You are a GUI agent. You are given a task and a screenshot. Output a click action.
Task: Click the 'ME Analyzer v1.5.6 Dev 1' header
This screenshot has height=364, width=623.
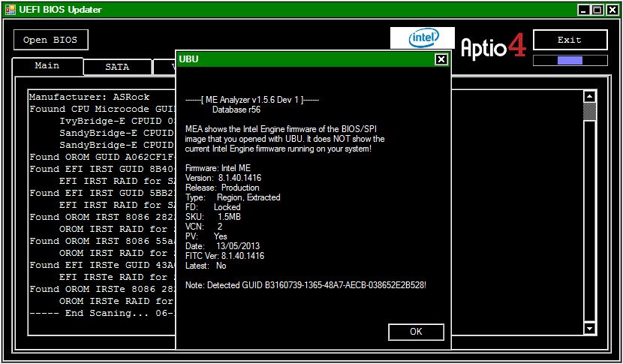pyautogui.click(x=252, y=100)
